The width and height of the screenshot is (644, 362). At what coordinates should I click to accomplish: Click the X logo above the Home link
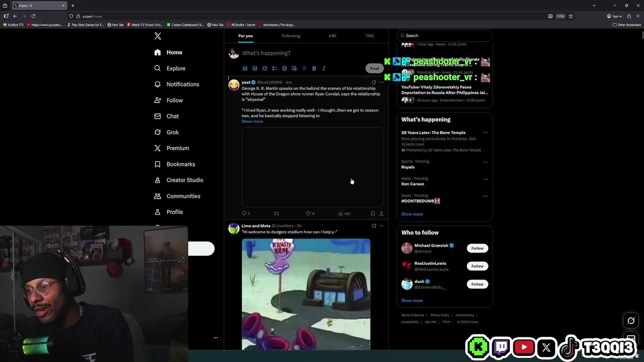tap(157, 36)
